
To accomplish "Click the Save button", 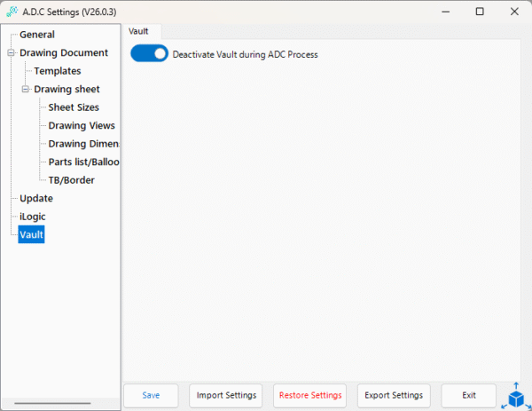I will (x=151, y=395).
